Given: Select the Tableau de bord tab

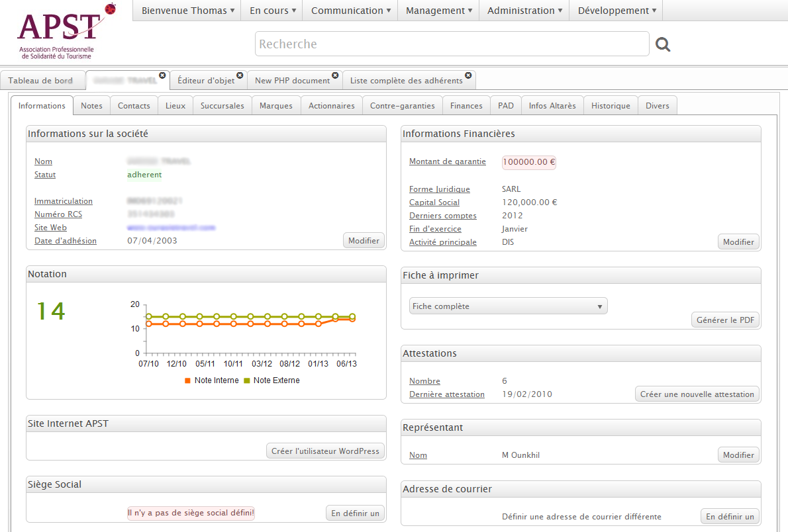Looking at the screenshot, I should (40, 81).
